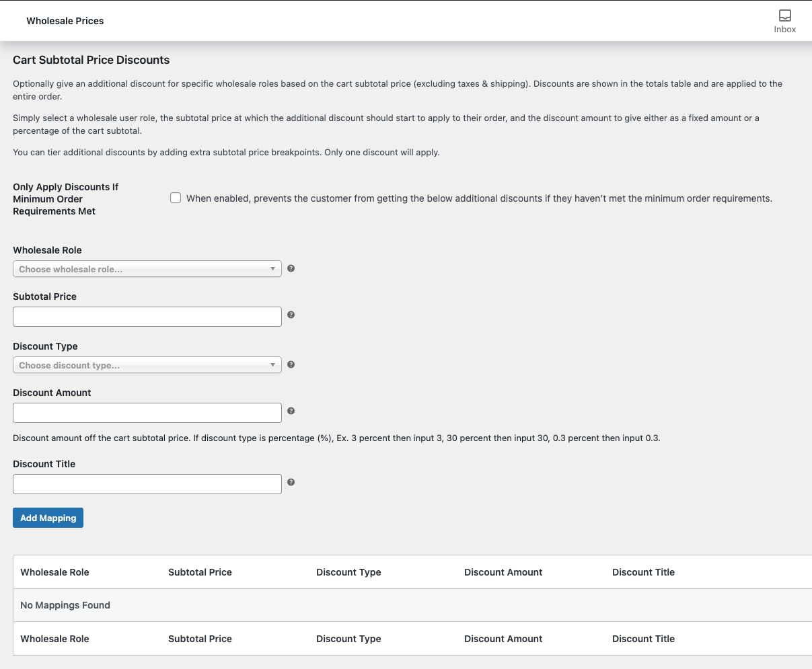Click the Wholesale Prices page title

65,21
